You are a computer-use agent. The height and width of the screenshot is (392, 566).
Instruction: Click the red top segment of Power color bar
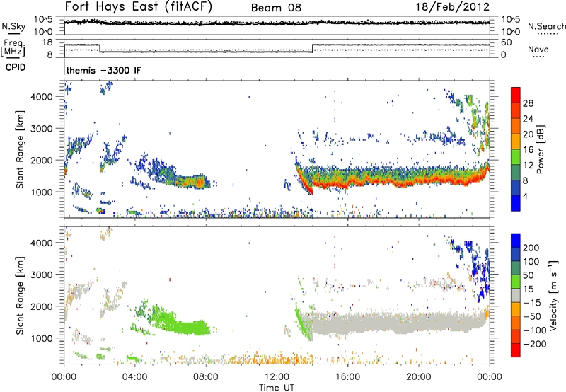point(516,95)
